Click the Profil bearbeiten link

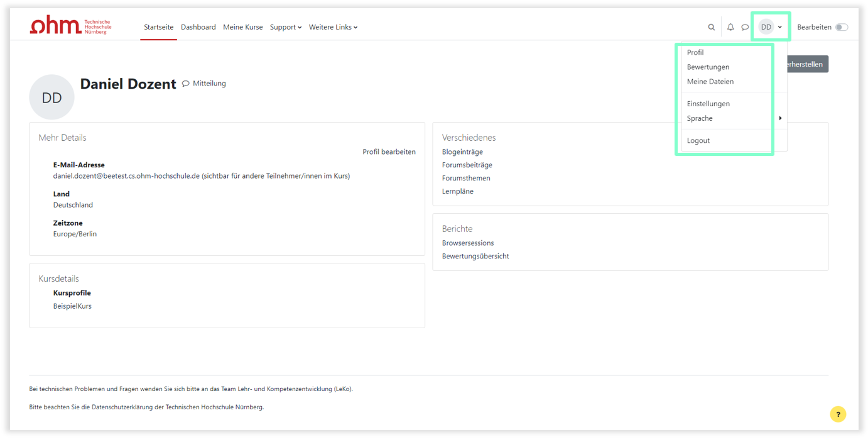[x=389, y=152]
